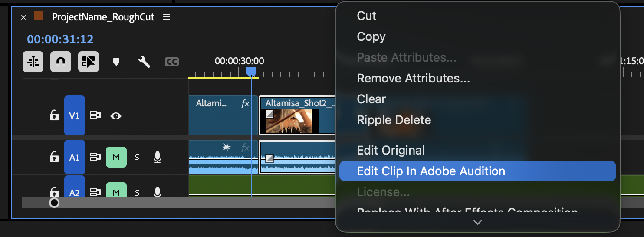The image size is (644, 237).
Task: Click Remove Attributes menu entry
Action: [413, 78]
